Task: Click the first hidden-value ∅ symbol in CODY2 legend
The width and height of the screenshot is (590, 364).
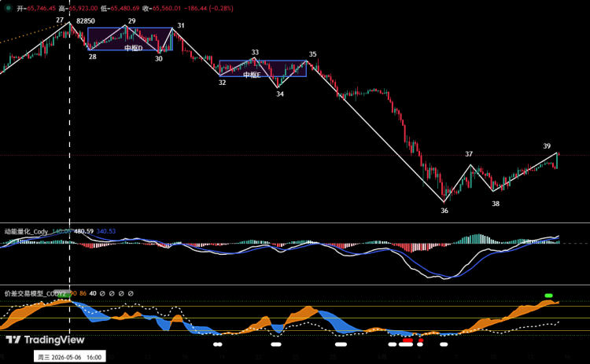Action: [102, 293]
